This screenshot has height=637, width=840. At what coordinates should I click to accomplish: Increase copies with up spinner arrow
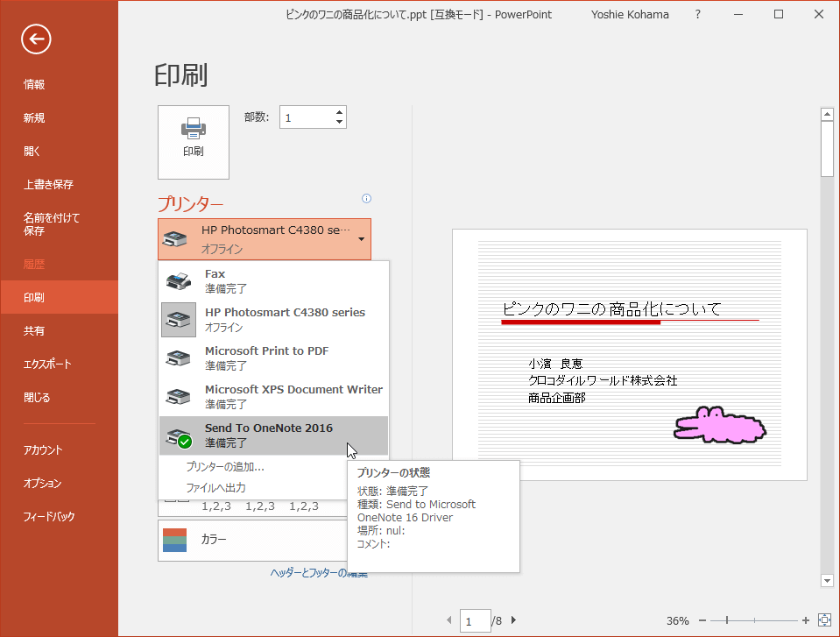(x=339, y=112)
